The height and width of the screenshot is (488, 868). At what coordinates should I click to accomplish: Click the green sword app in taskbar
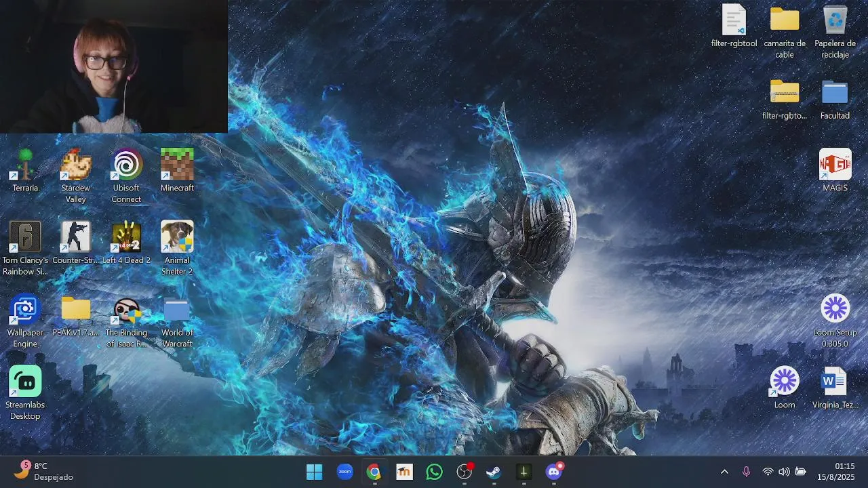click(524, 472)
